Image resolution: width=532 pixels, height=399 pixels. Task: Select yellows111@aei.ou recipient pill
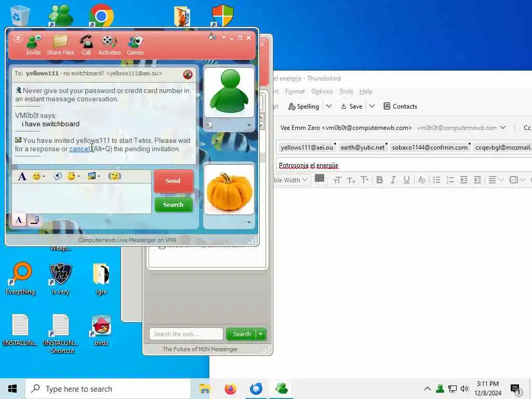click(308, 148)
